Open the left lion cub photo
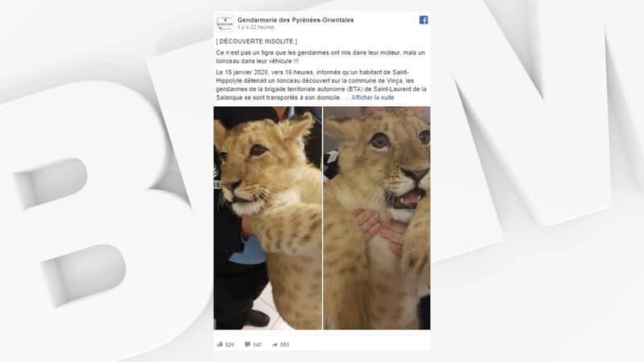 [x=268, y=218]
